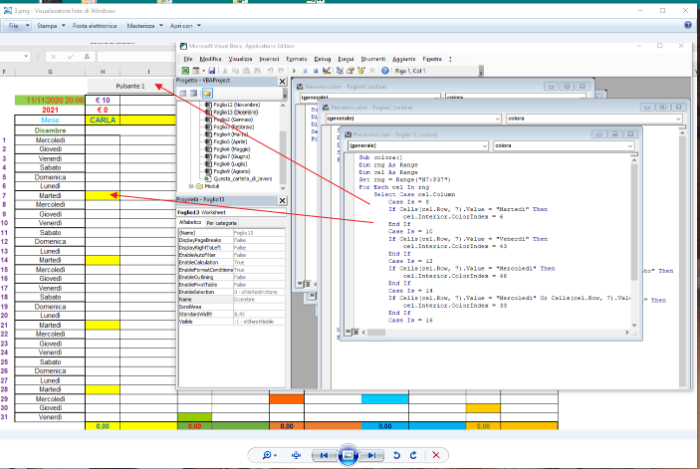Click the Foglio13 code window horizontal scrollbar

[495, 332]
